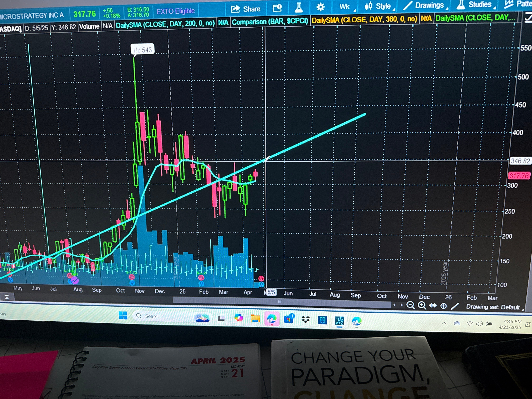
Task: Click the 346.82 crosshair price label
Action: [x=520, y=161]
